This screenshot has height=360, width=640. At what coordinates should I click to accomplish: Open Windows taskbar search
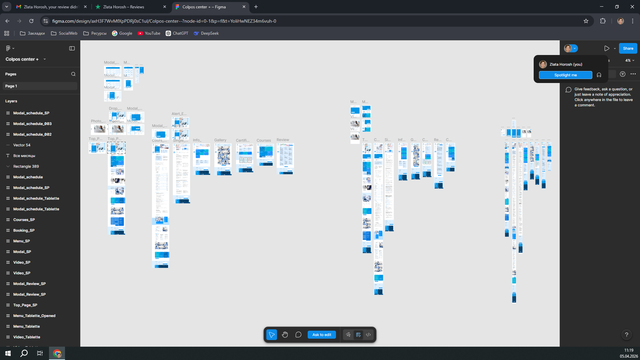point(24,353)
